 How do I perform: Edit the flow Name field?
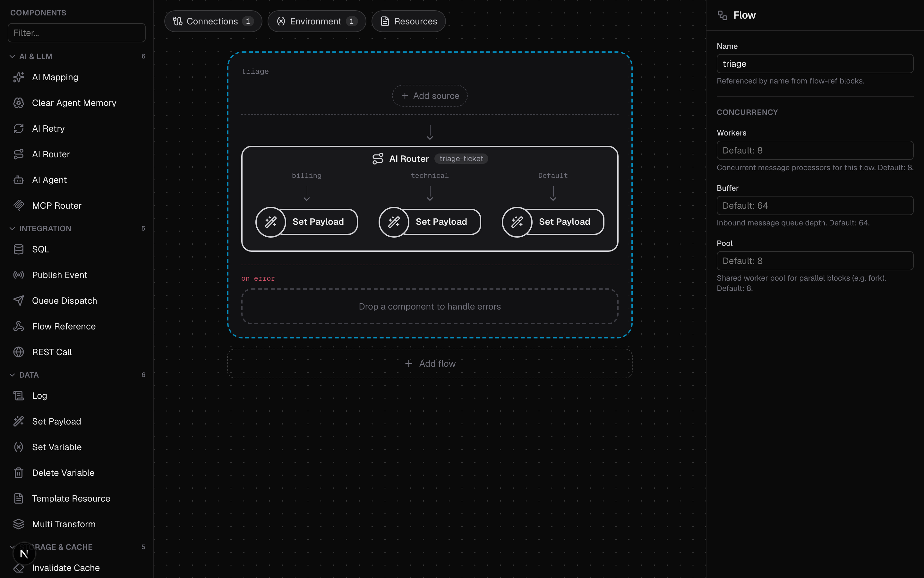(x=815, y=64)
